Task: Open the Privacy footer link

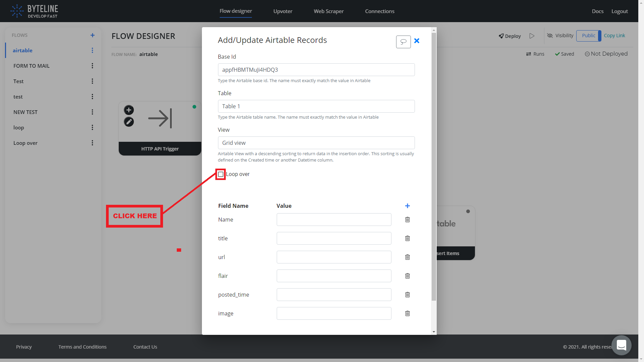Action: click(x=24, y=347)
